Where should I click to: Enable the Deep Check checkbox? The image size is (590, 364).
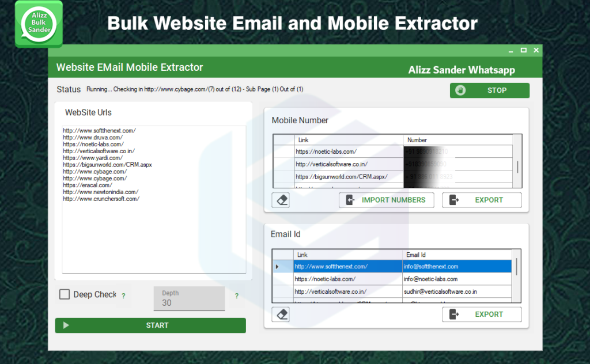click(x=65, y=294)
